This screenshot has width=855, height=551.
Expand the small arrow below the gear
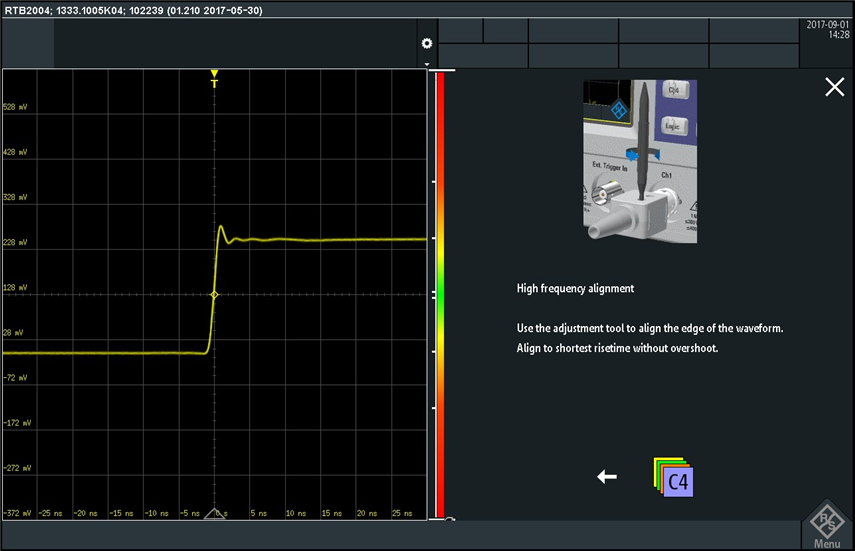(x=427, y=63)
